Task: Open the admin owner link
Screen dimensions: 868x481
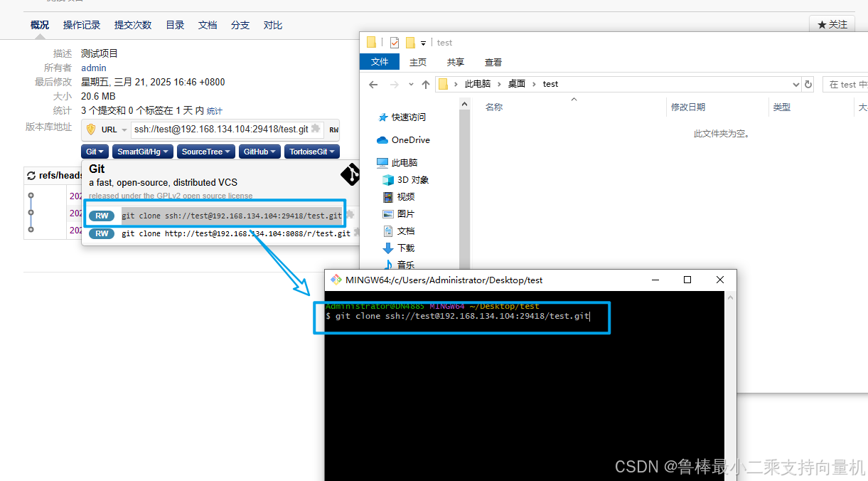Action: click(93, 67)
